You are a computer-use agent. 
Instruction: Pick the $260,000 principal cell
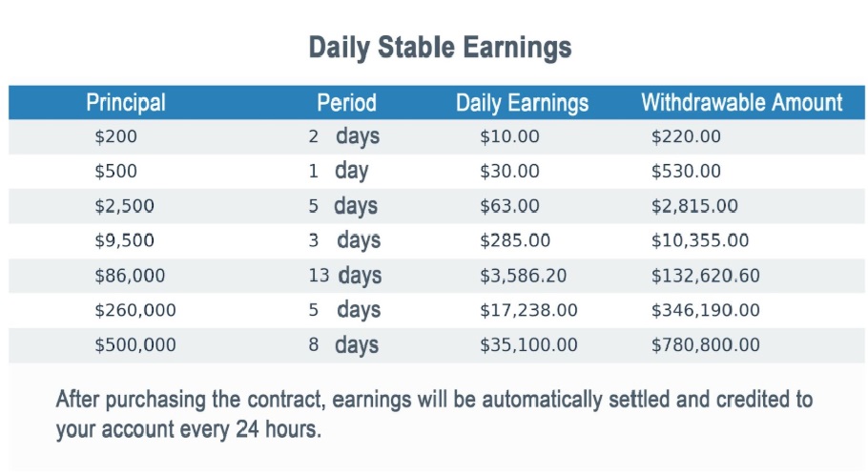(134, 310)
